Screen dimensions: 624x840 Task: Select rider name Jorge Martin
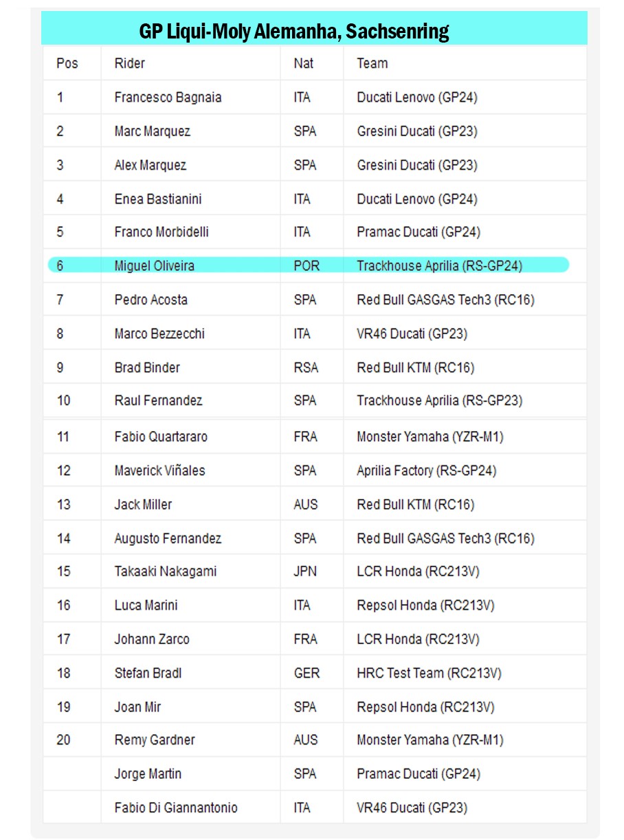147,774
